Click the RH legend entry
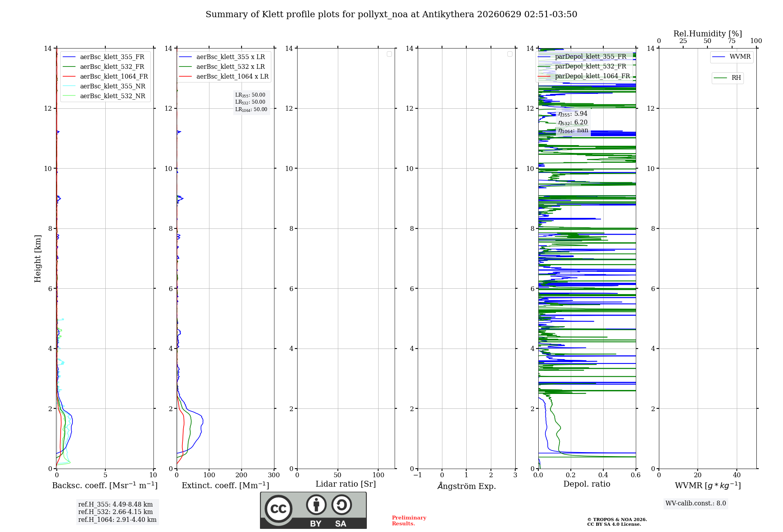Screen dimensions: 783x532 pyautogui.click(x=728, y=77)
